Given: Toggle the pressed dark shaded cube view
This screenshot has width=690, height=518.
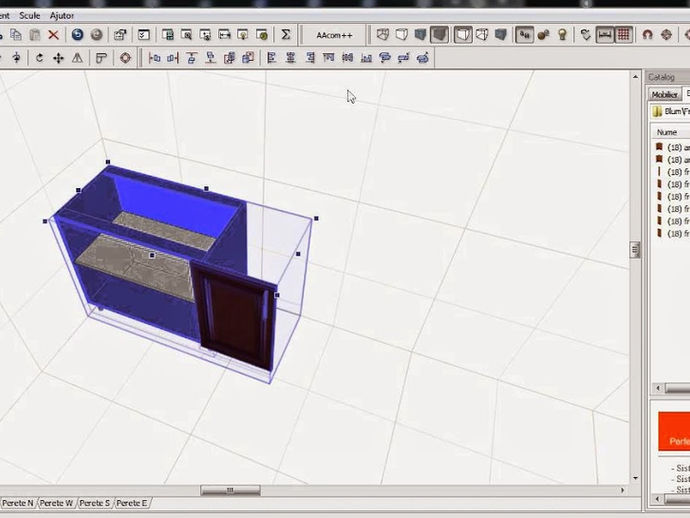Looking at the screenshot, I should click(440, 34).
